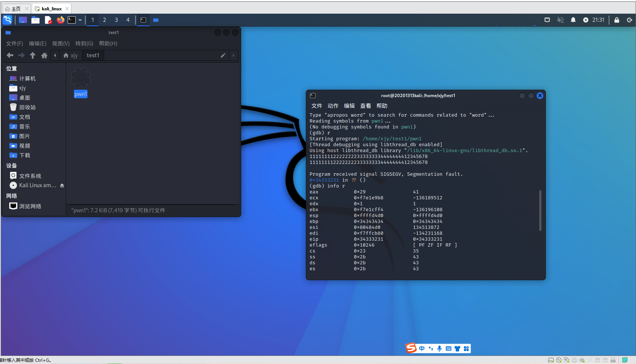Switch to the 主页 VMware tab

coord(16,9)
